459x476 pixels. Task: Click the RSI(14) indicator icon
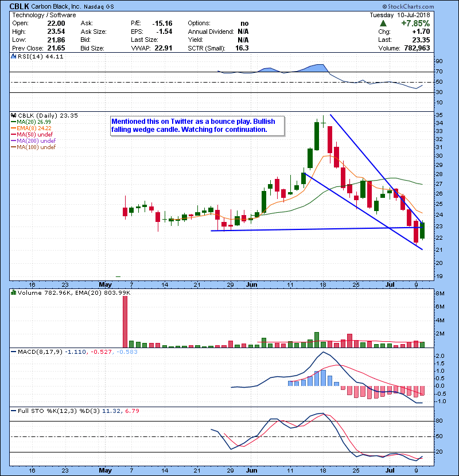pos(13,56)
